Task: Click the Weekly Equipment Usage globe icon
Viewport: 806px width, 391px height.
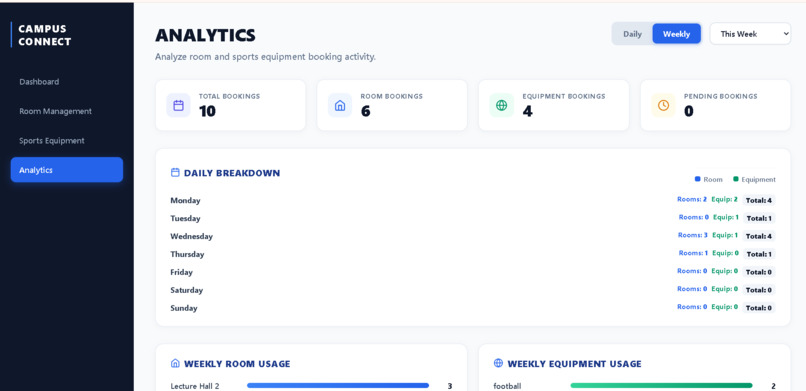Action: (498, 363)
